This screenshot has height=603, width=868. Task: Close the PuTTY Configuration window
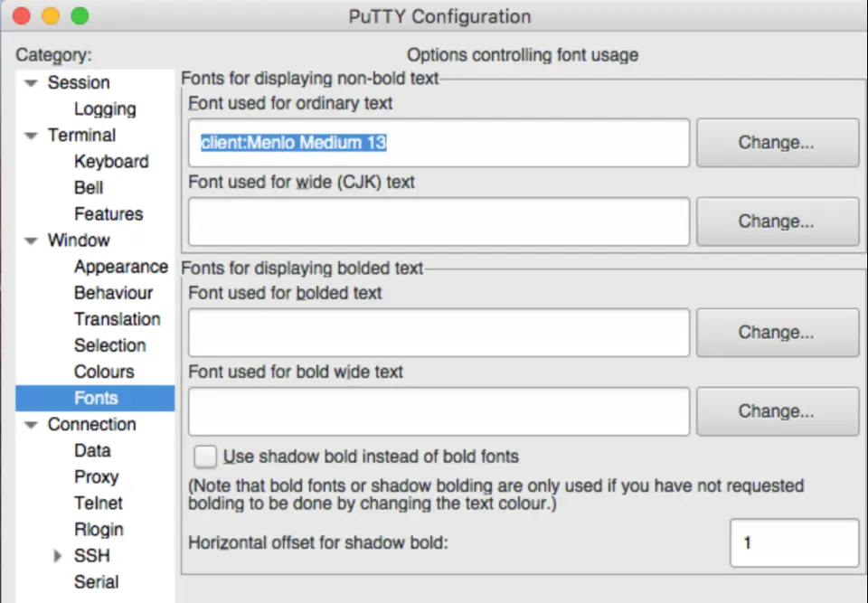pyautogui.click(x=22, y=15)
